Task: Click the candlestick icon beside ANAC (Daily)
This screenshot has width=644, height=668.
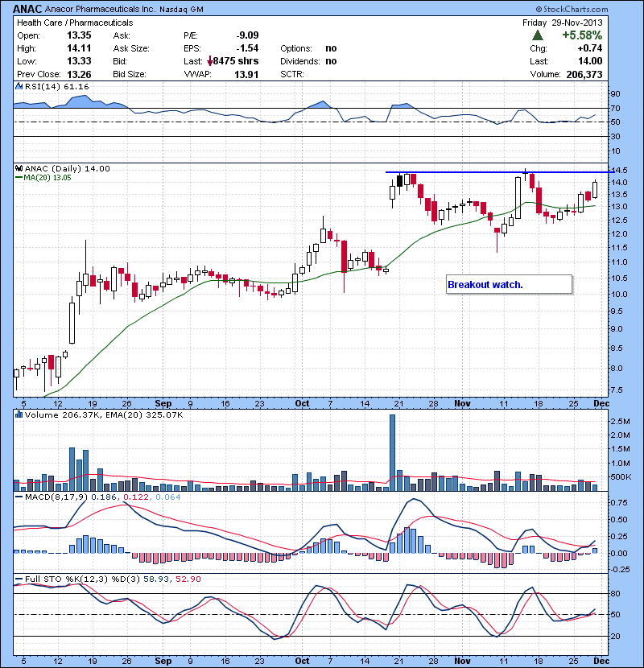Action: (x=19, y=169)
